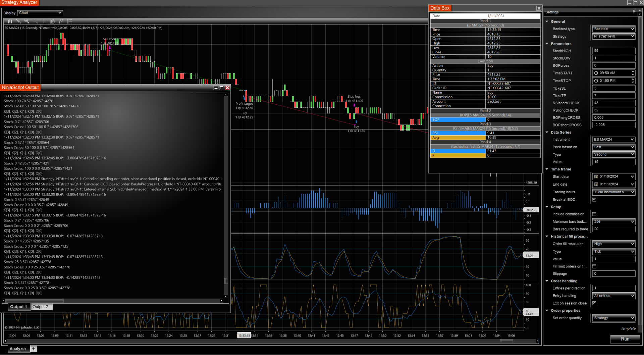Enable the Include commission checkbox
The image size is (644, 355).
coord(594,214)
